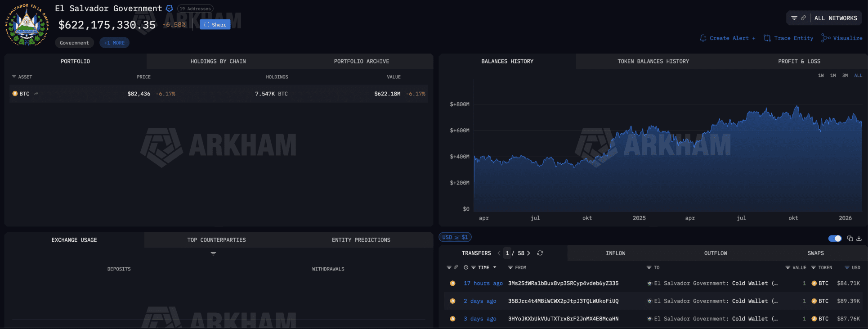Open the Profit & Loss tab
868x329 pixels.
point(799,61)
